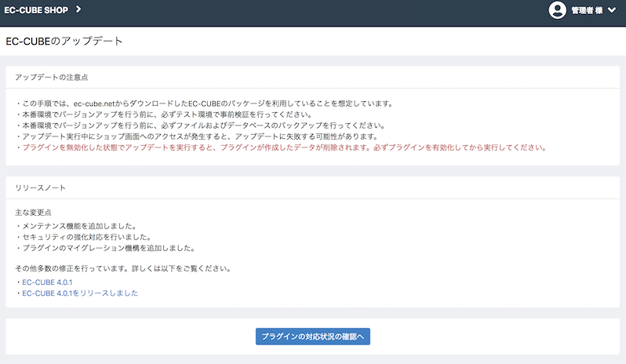
Task: Click プラグインの対応状況の確認へ button
Action: (312, 337)
